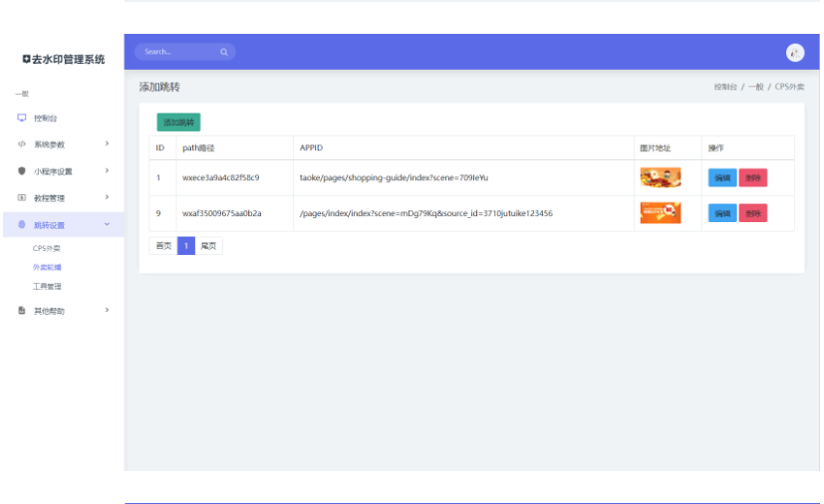Click the 系统参数 code icon
Screen dimensions: 824x504
pos(22,144)
